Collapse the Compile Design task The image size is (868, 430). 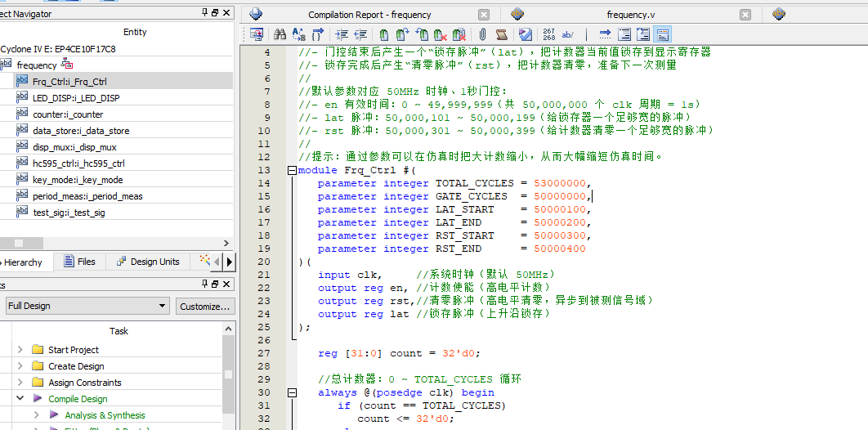point(20,398)
